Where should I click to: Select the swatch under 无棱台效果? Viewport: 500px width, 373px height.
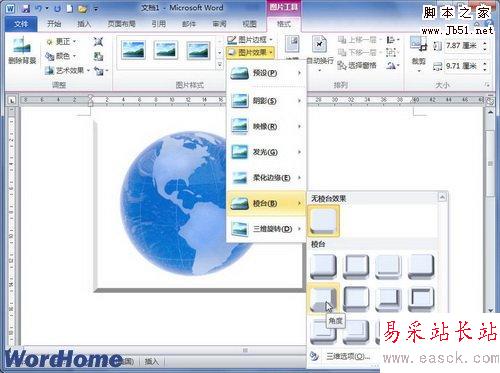pyautogui.click(x=323, y=221)
